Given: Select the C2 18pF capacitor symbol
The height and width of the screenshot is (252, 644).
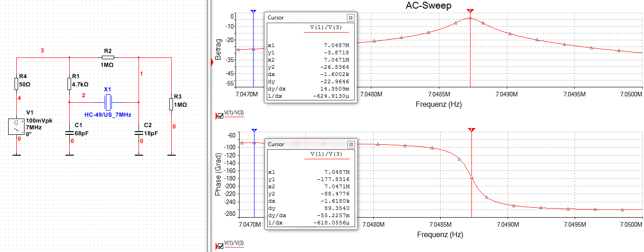Looking at the screenshot, I should pos(139,133).
